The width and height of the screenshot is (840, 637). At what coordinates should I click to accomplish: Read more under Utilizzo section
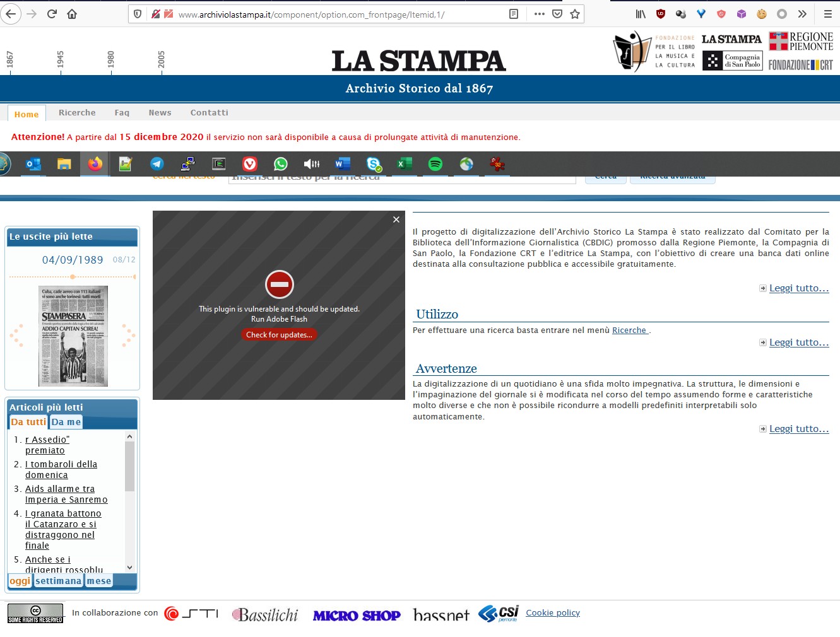(x=799, y=342)
